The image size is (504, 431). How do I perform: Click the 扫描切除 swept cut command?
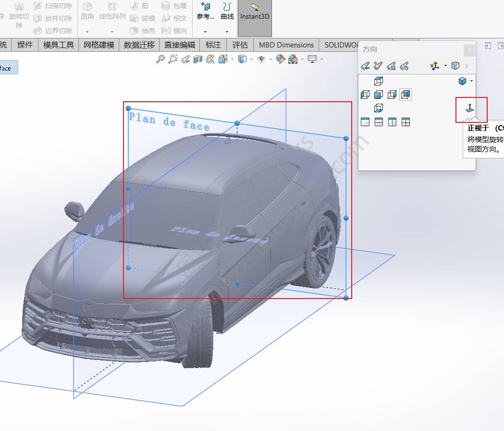[x=53, y=6]
